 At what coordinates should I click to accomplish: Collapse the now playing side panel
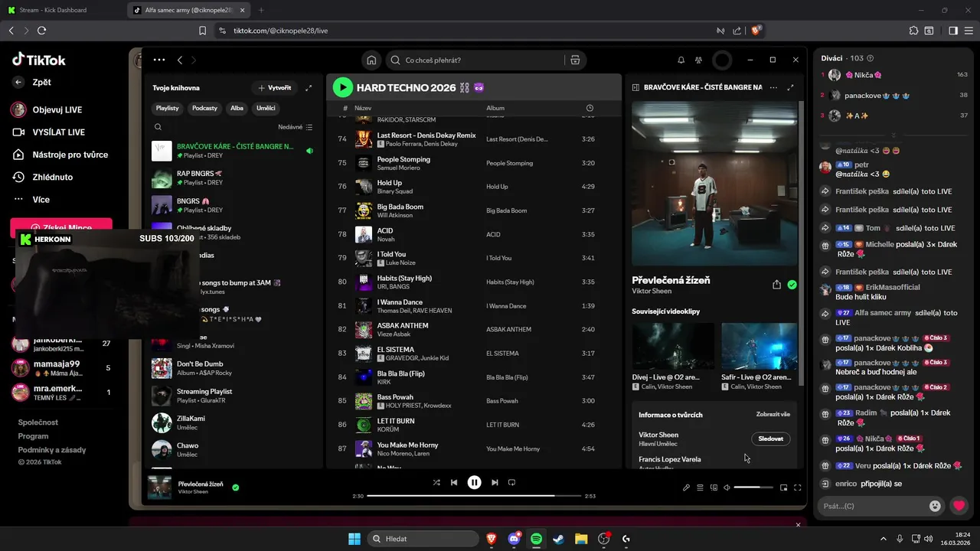click(635, 88)
